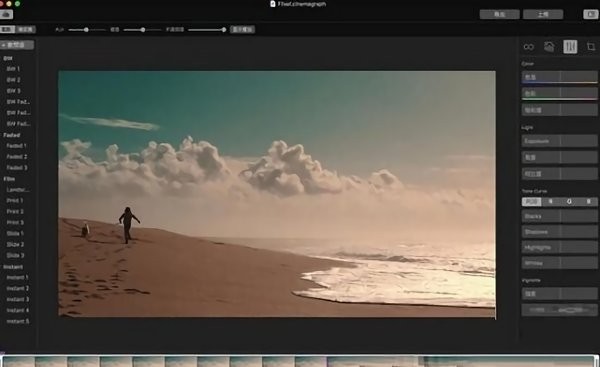
Task: Apply the Instant 3 preset
Action: [18, 299]
